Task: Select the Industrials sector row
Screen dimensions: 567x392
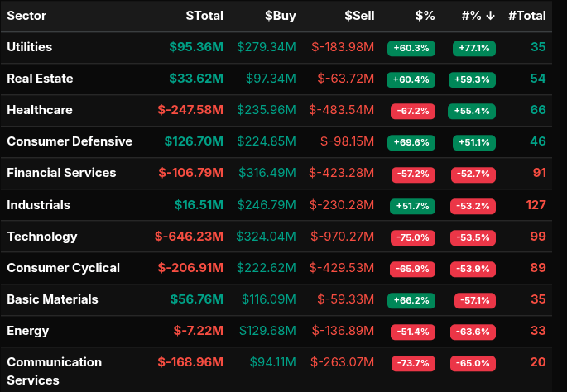Action: pos(38,204)
